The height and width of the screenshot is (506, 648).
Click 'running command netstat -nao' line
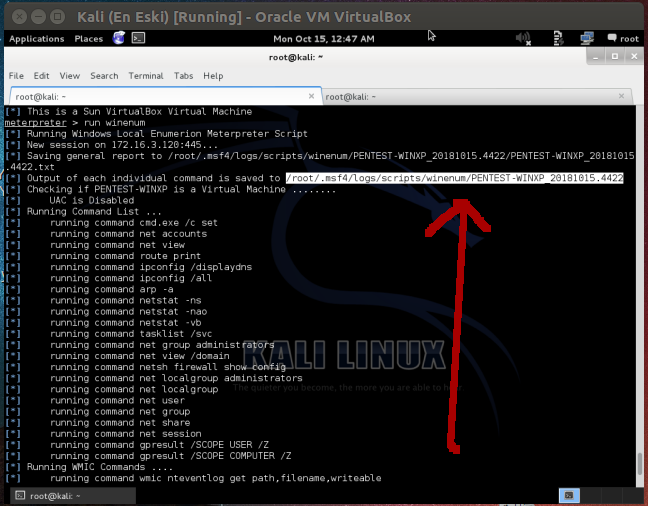[129, 312]
